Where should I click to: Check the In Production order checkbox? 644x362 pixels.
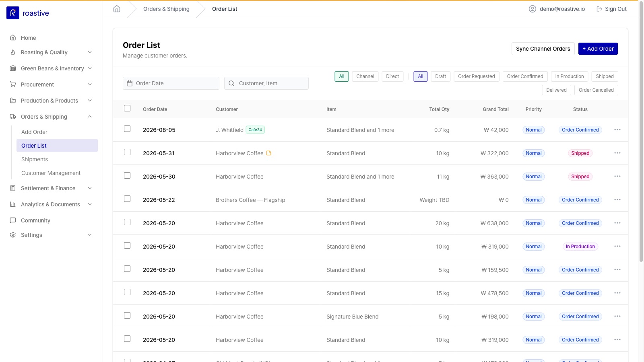pos(127,245)
